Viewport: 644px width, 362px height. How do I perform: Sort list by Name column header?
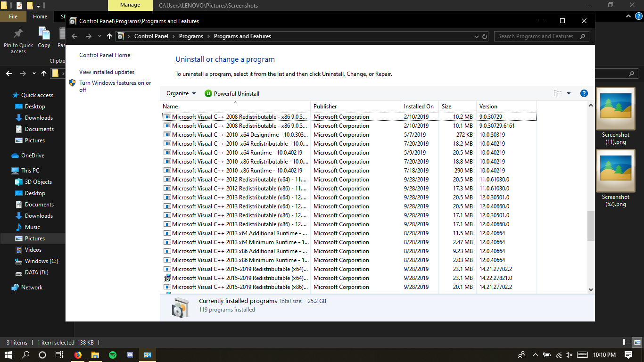[x=235, y=107]
